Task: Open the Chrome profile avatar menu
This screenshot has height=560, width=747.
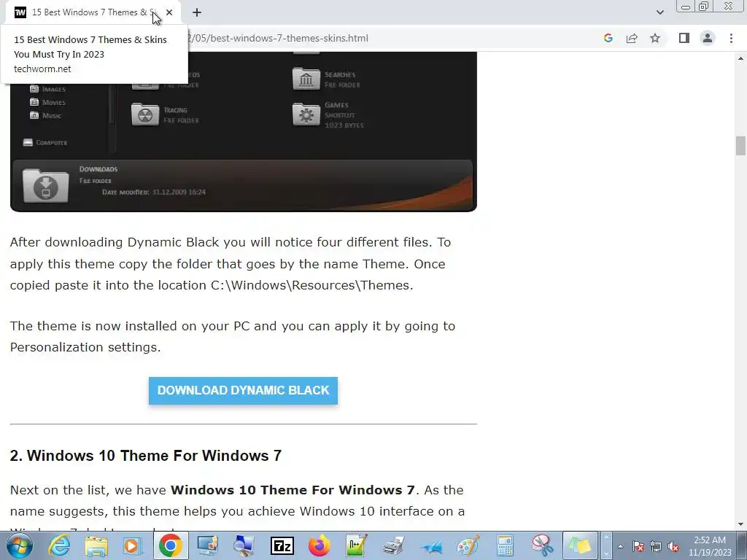Action: 708,38
